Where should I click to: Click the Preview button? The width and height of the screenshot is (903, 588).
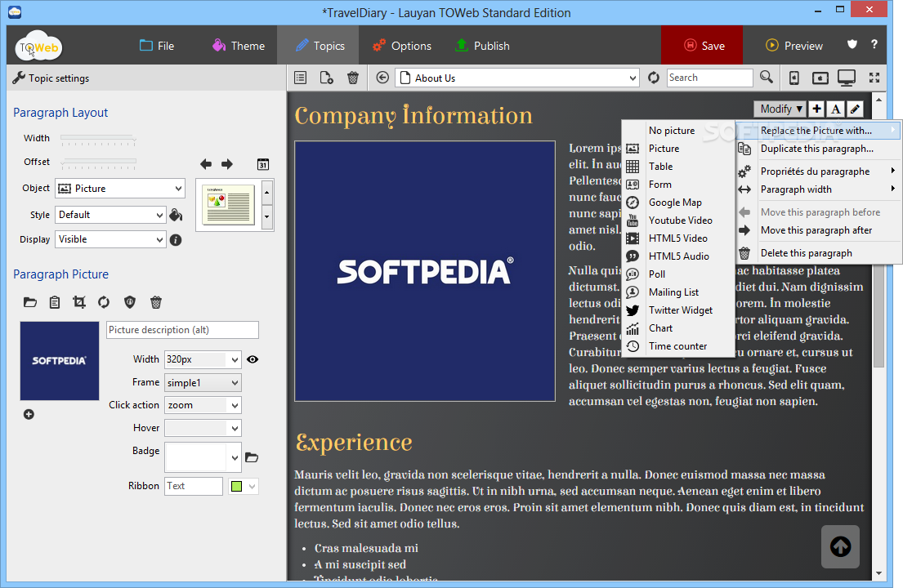tap(794, 46)
